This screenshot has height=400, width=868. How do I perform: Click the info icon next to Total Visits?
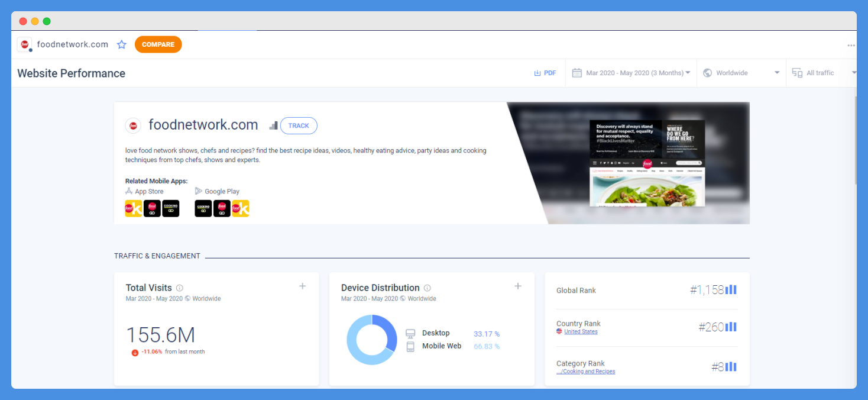(x=179, y=288)
